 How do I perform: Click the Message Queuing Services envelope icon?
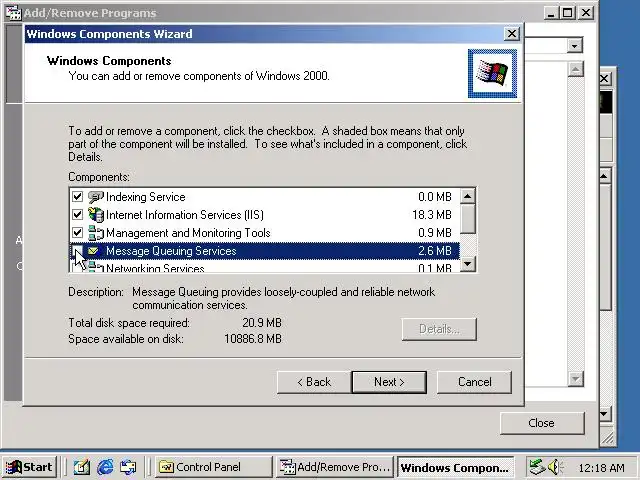(93, 251)
